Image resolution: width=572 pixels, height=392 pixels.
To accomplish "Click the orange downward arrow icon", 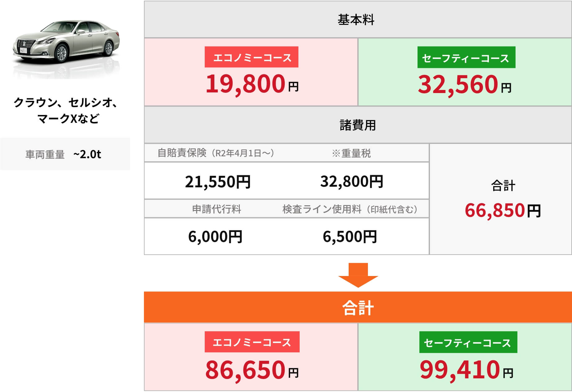I will pos(358,275).
